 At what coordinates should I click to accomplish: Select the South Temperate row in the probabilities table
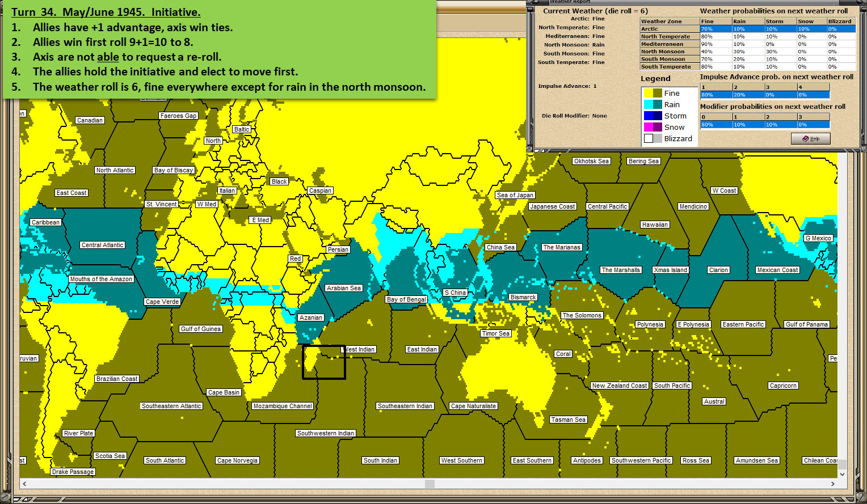click(x=747, y=66)
